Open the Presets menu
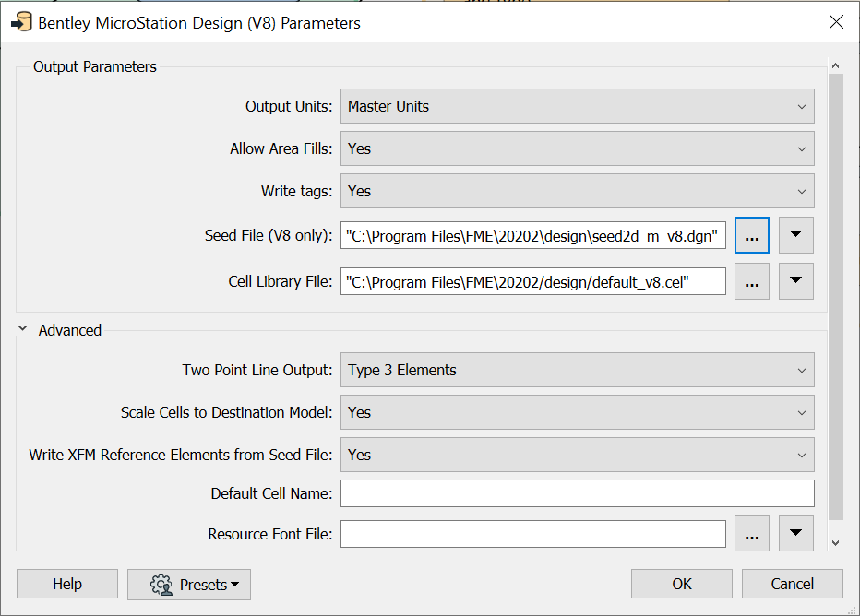This screenshot has height=616, width=860. click(x=198, y=584)
